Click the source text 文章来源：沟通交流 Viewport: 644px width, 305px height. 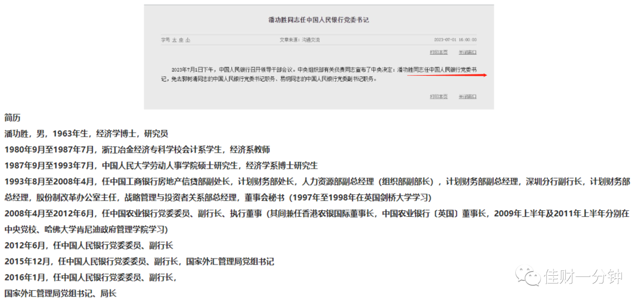[299, 40]
